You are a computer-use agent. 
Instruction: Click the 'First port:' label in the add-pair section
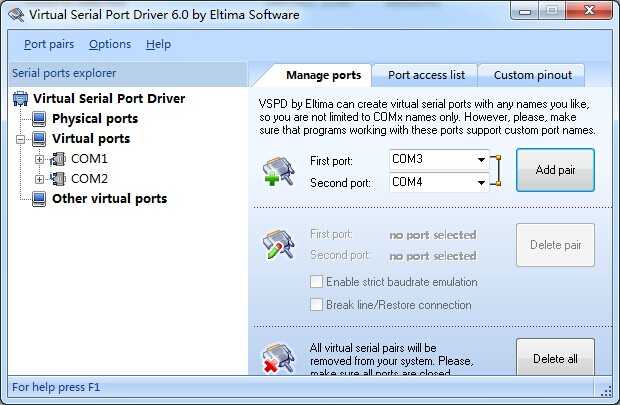(331, 161)
